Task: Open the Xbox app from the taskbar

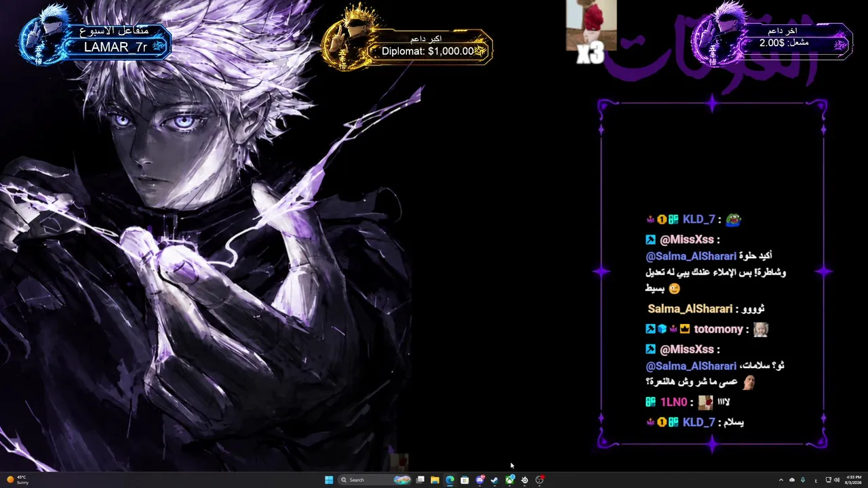Action: point(509,480)
